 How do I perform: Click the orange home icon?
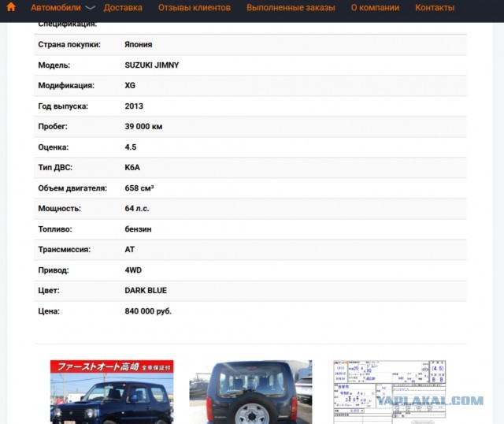click(11, 7)
